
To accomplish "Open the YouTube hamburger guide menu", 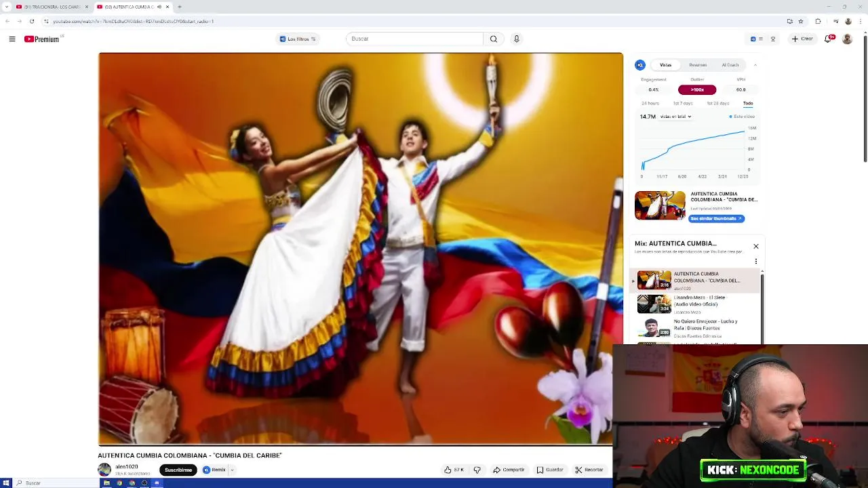I will pos(12,39).
